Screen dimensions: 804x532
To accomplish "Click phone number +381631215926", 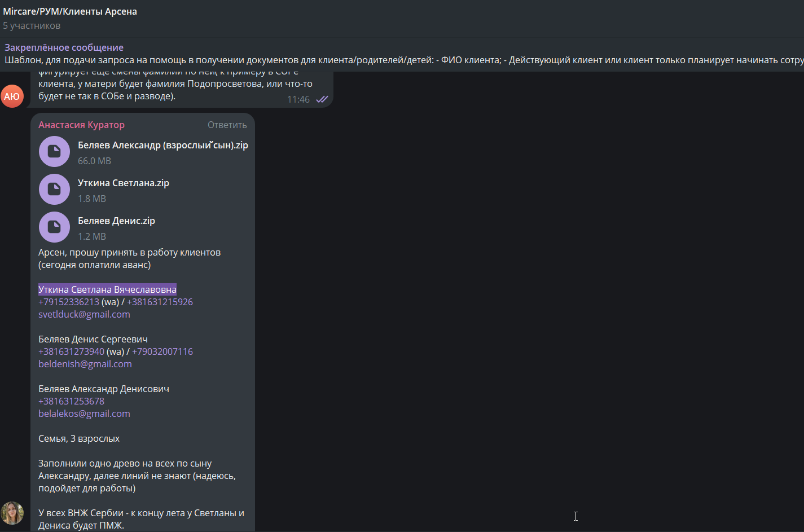I will click(x=160, y=302).
